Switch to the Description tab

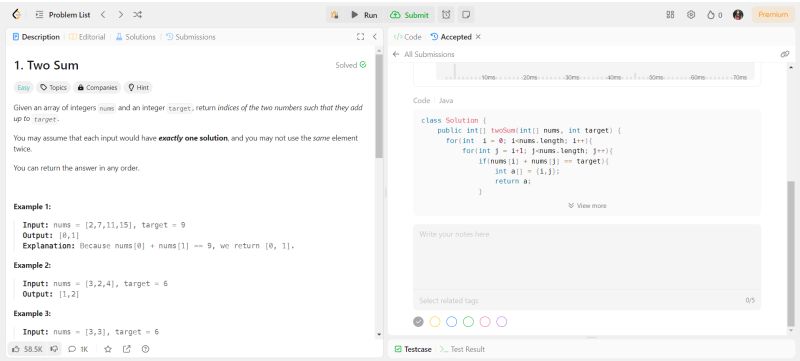[x=36, y=37]
